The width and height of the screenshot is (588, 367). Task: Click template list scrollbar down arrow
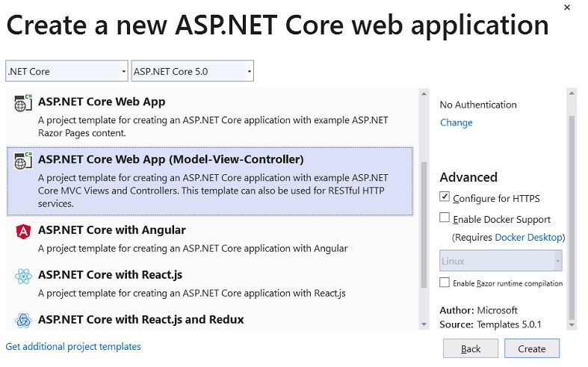point(424,324)
